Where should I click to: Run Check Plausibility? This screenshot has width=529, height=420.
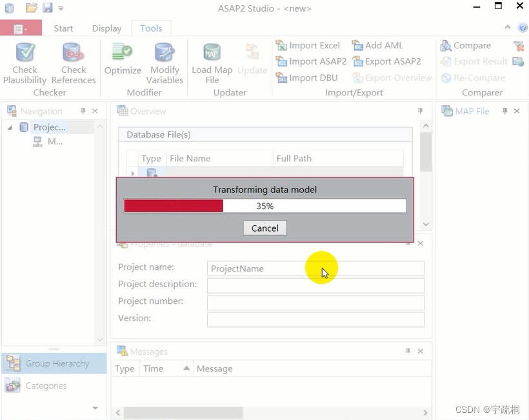(25, 63)
